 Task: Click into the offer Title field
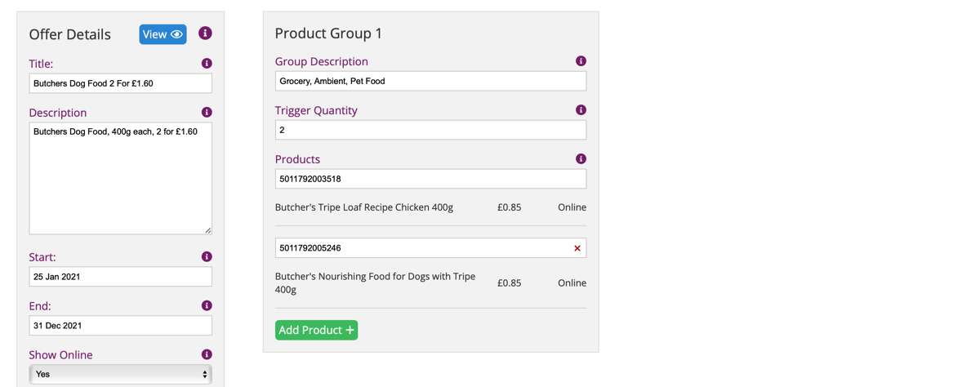coord(121,83)
